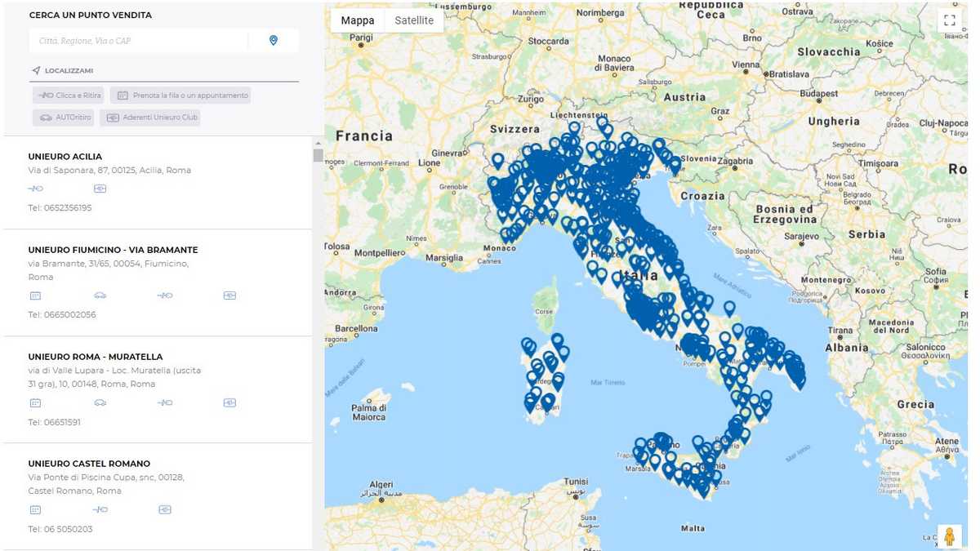Viewport: 980px width, 551px height.
Task: Click Fiumicino store's Unieuro Club card icon
Action: coord(229,295)
